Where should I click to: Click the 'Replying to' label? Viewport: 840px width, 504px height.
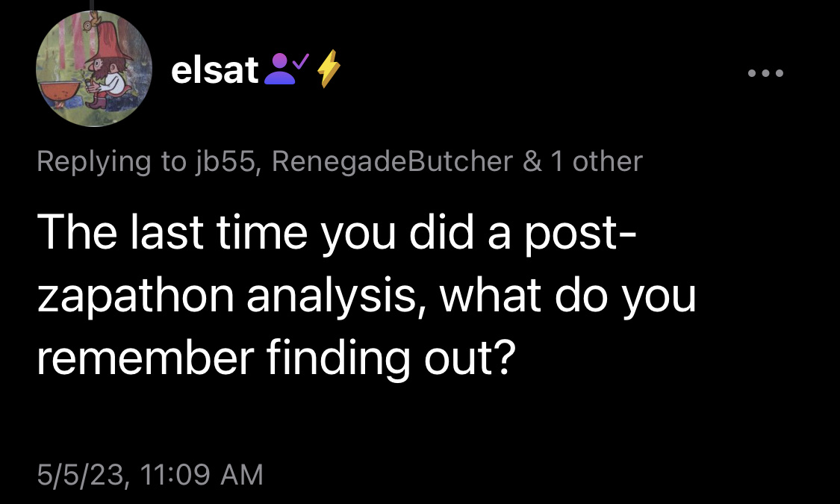click(x=111, y=161)
